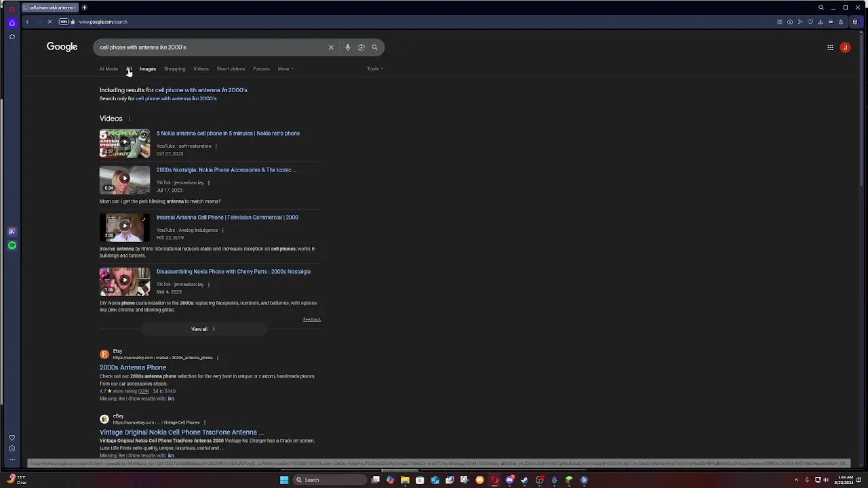Open '2000s Nostalgia: Nokia Phone Accessories' video link
Viewport: 868px width, 488px height.
(x=226, y=170)
